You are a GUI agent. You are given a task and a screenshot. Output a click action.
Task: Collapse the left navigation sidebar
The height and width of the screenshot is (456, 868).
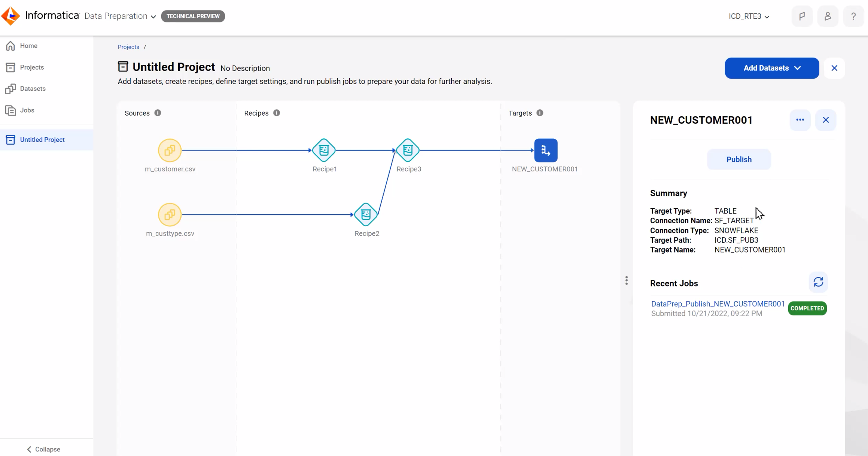(43, 449)
